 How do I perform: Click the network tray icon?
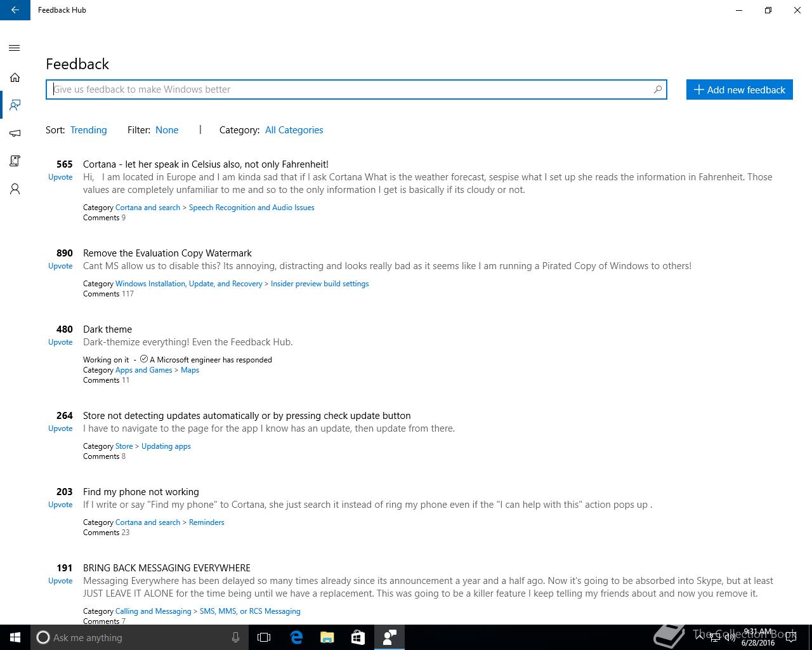pyautogui.click(x=715, y=637)
